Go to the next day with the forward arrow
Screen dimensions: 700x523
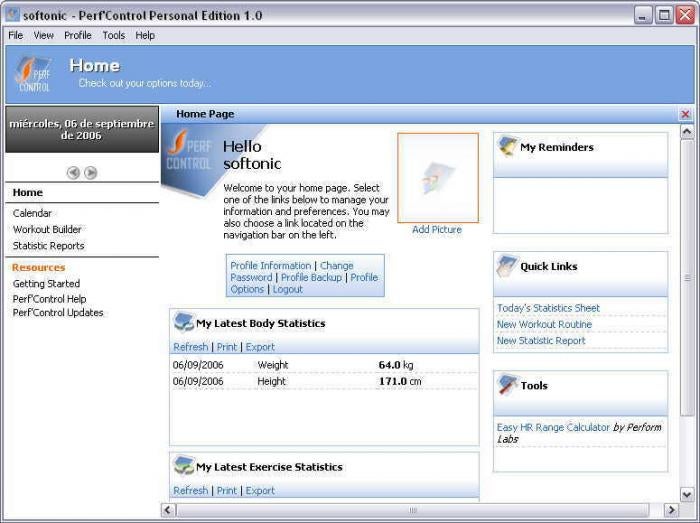click(91, 172)
